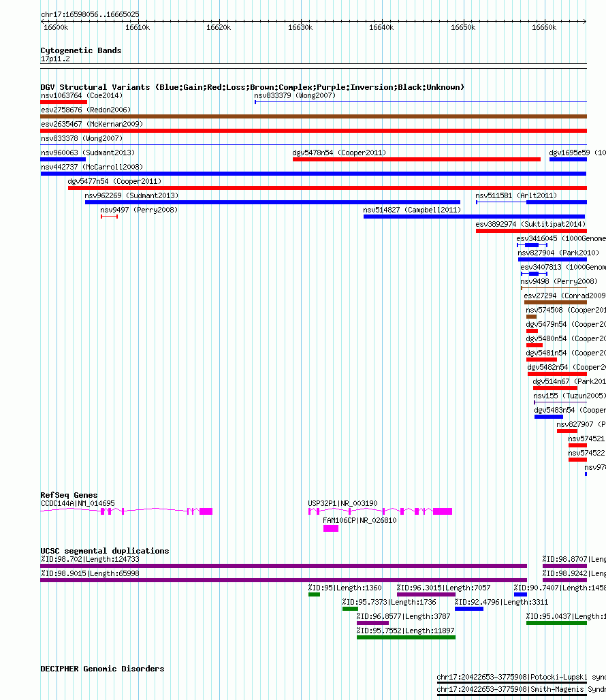Click the small red nsv9497 (Perry2008) feature
This screenshot has width=606, height=700.
110,217
